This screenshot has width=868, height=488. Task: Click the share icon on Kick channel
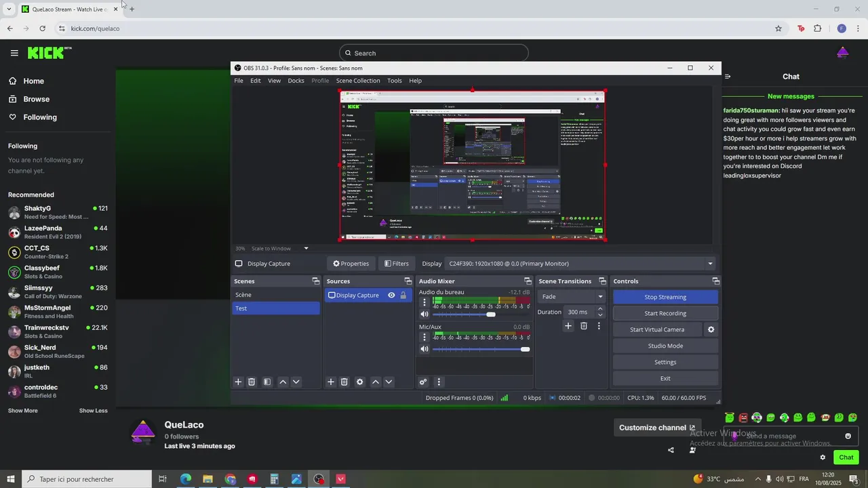click(x=671, y=450)
